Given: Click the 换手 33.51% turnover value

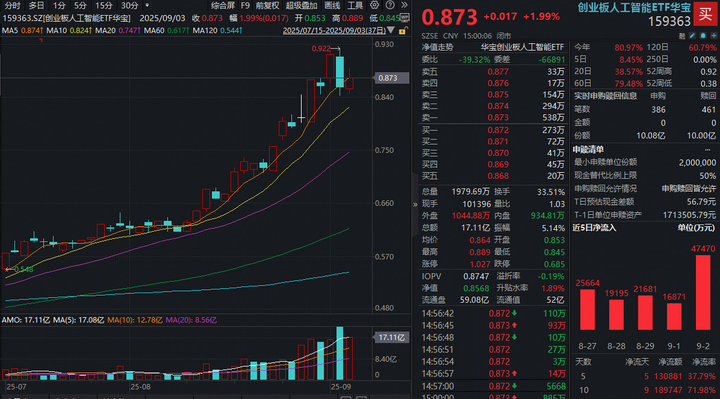Looking at the screenshot, I should pos(551,192).
